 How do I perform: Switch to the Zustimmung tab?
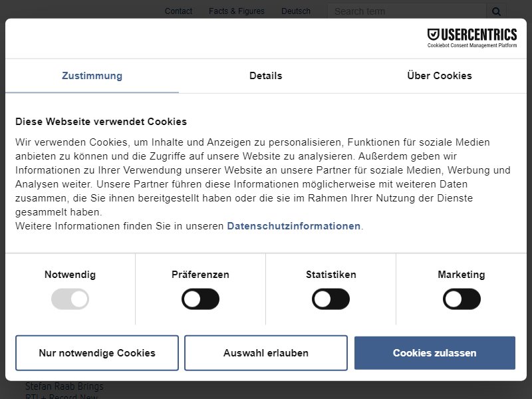point(92,76)
